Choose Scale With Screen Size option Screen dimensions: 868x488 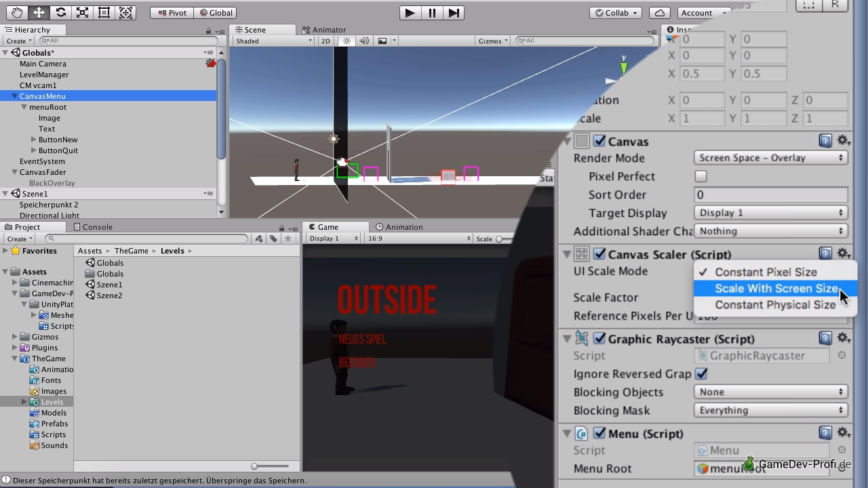point(776,288)
